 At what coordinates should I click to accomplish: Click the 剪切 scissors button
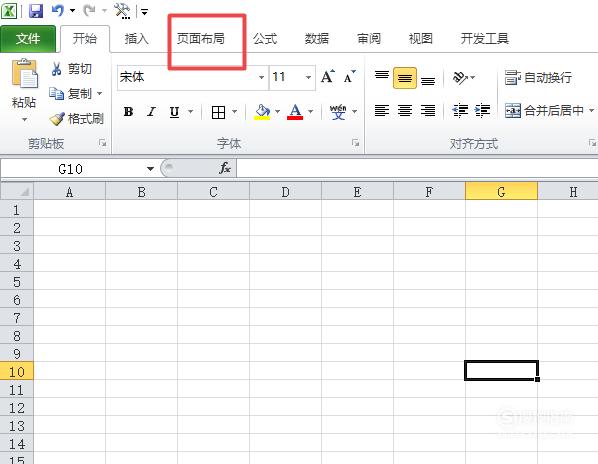click(x=71, y=69)
